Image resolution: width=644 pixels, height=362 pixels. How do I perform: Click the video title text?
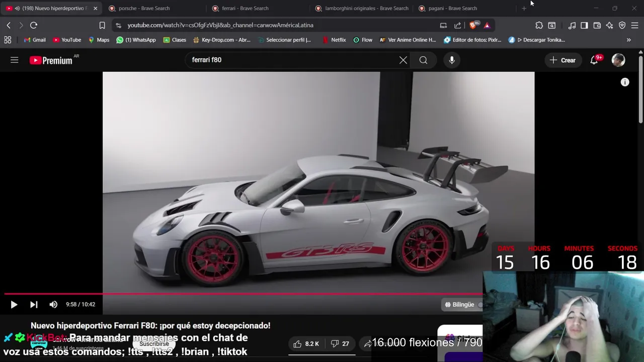(x=150, y=325)
